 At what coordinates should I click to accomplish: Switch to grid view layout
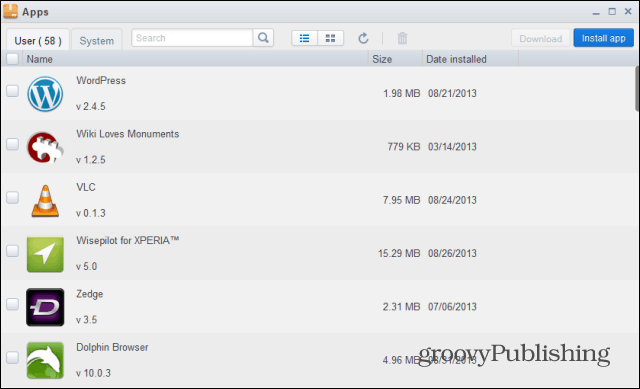coord(331,38)
